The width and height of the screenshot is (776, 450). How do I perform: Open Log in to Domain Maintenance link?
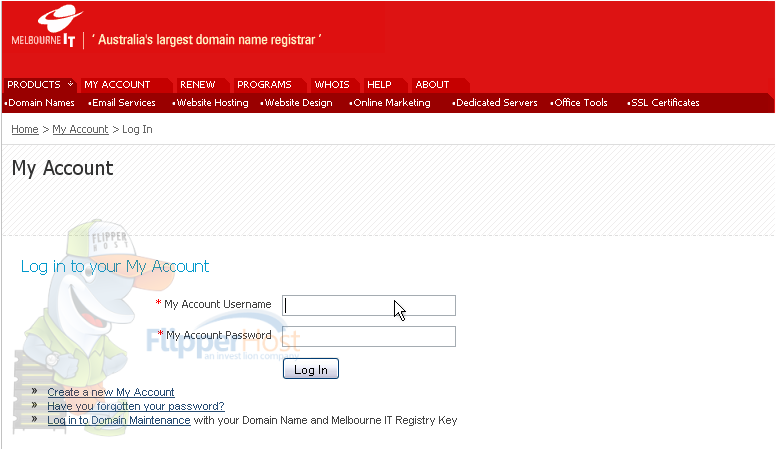pos(119,420)
